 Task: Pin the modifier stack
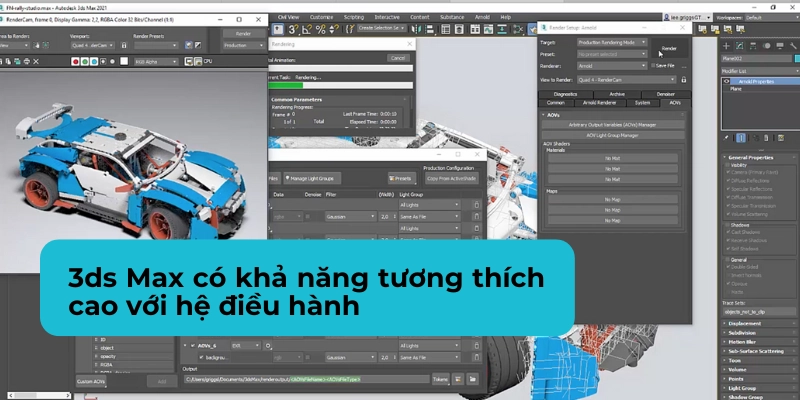point(727,138)
